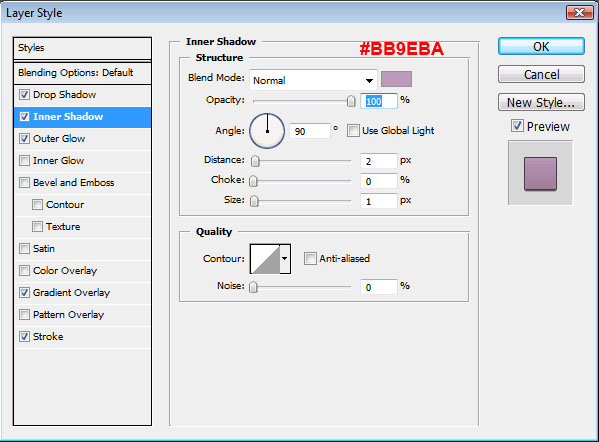Enable the Anti-aliased checkbox
Image resolution: width=599 pixels, height=442 pixels.
tap(310, 259)
